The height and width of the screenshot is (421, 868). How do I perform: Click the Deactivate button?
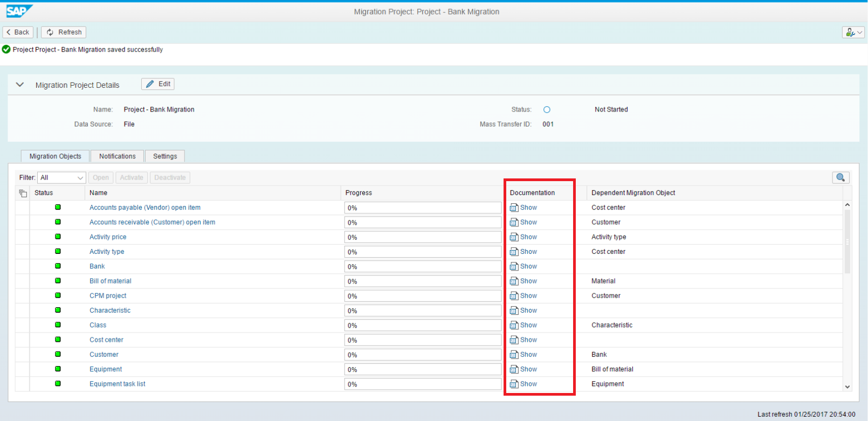[170, 177]
